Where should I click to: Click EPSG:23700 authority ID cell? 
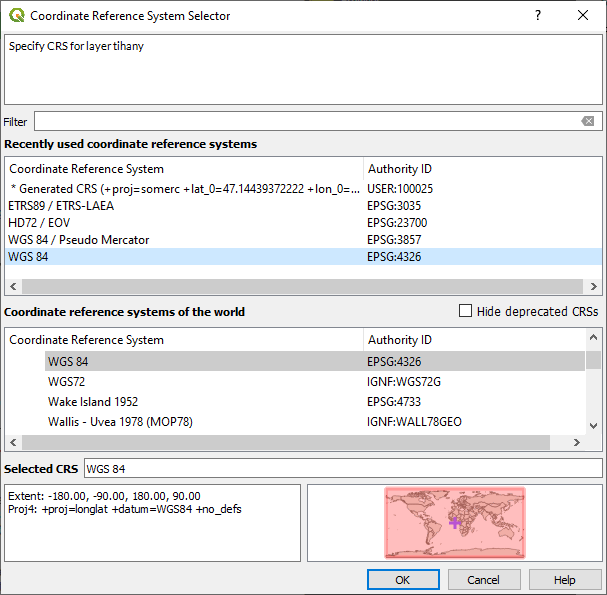coord(397,223)
